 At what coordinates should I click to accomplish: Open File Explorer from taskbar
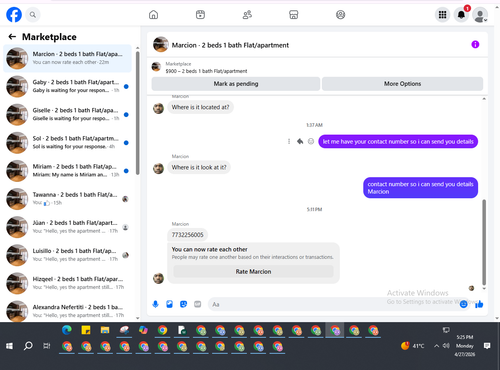click(105, 330)
